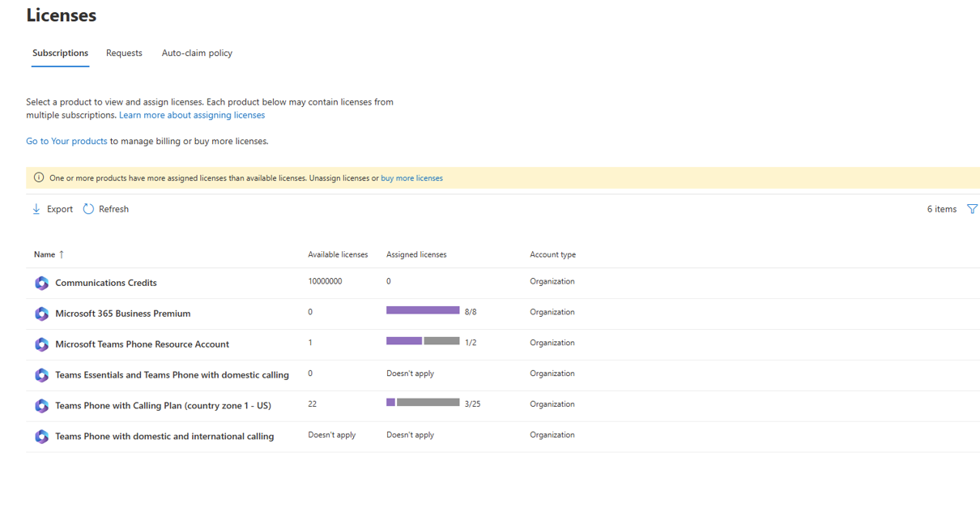Open the Auto-claim policy tab
This screenshot has width=980, height=508.
tap(197, 53)
